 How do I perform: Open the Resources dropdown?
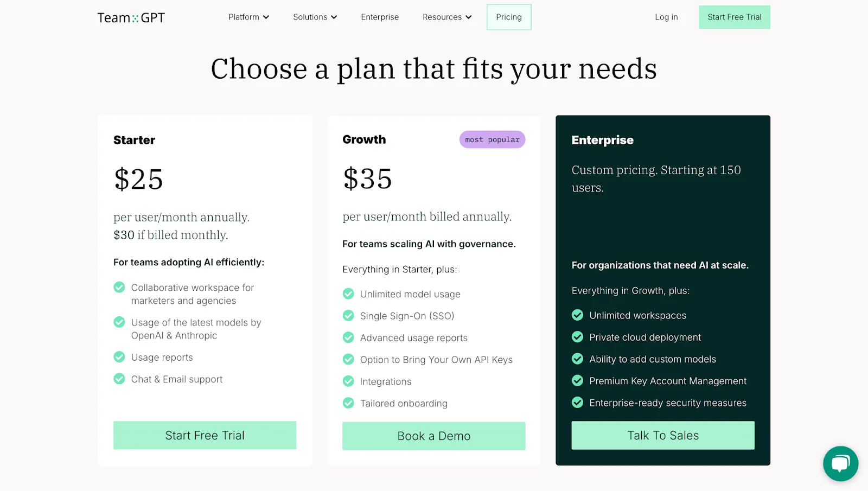[446, 17]
